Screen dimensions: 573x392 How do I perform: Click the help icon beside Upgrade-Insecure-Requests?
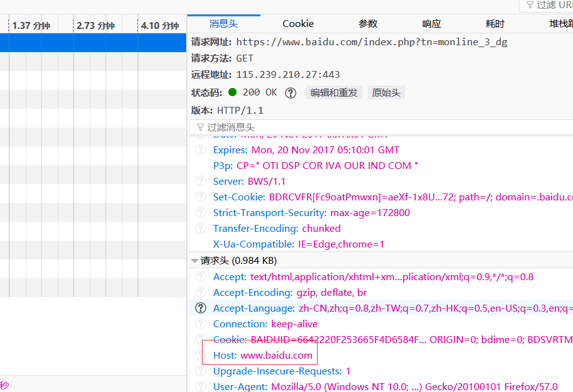pyautogui.click(x=201, y=371)
